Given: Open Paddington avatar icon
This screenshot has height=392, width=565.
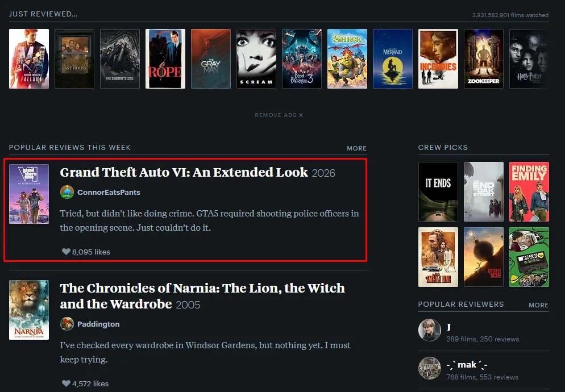Looking at the screenshot, I should pyautogui.click(x=67, y=324).
